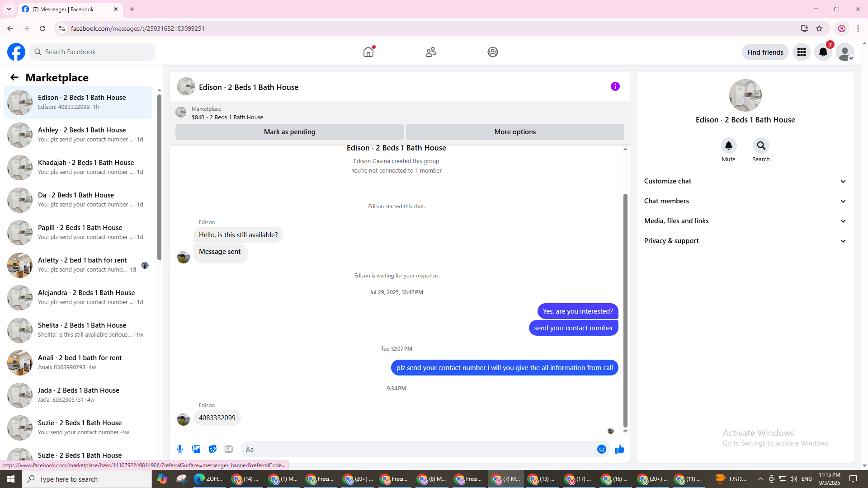868x488 pixels.
Task: Choose a sticker icon
Action: [212, 449]
